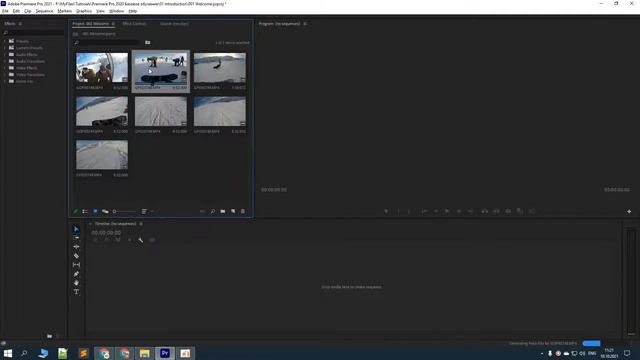Open Program monitor panel menu icon
Screen dimensions: 640x360
(305, 24)
